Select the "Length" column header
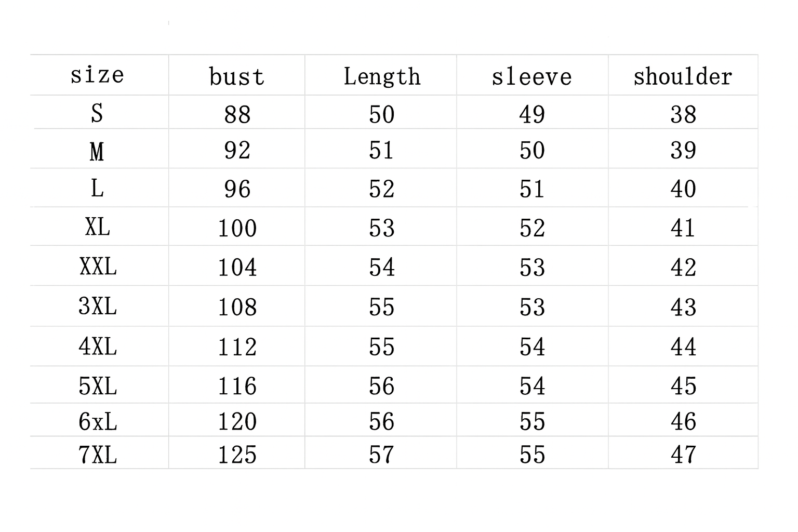 click(382, 76)
